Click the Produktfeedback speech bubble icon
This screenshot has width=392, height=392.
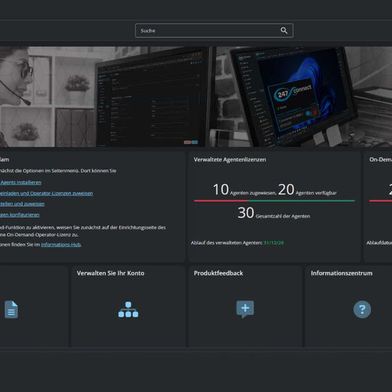pyautogui.click(x=245, y=309)
